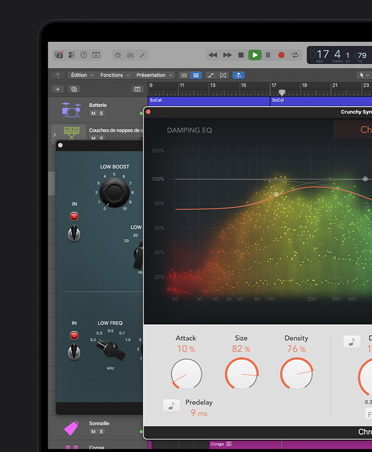The image size is (372, 452).
Task: Click the green Play button
Action: [255, 55]
